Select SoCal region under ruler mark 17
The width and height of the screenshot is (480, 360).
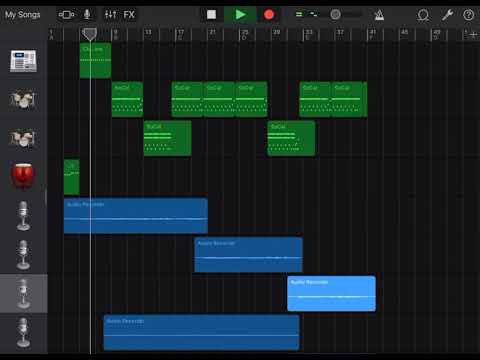pyautogui.click(x=187, y=99)
